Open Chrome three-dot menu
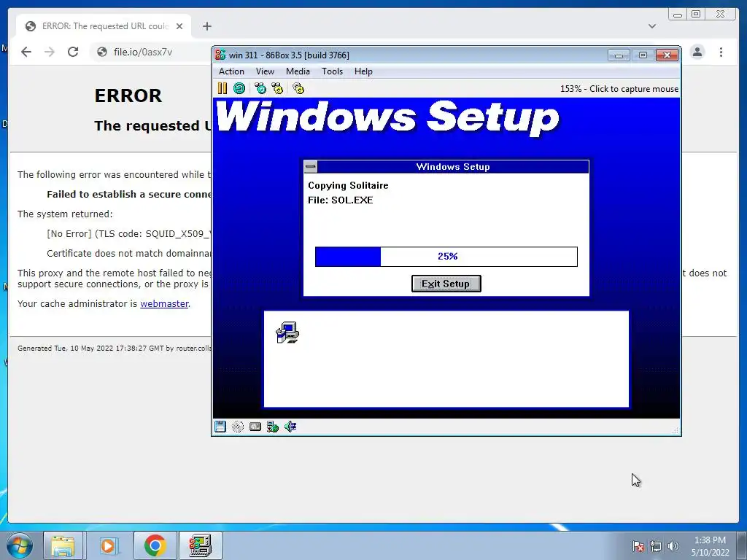This screenshot has width=747, height=560. point(721,52)
